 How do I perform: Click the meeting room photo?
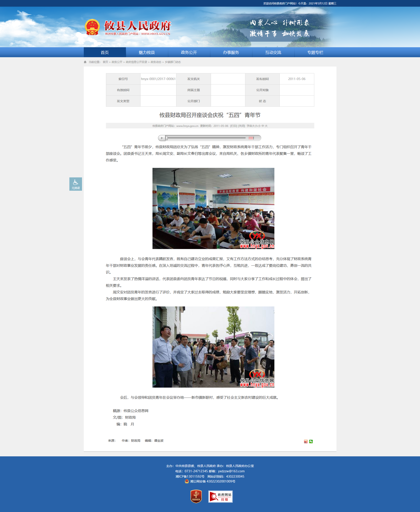tap(213, 208)
